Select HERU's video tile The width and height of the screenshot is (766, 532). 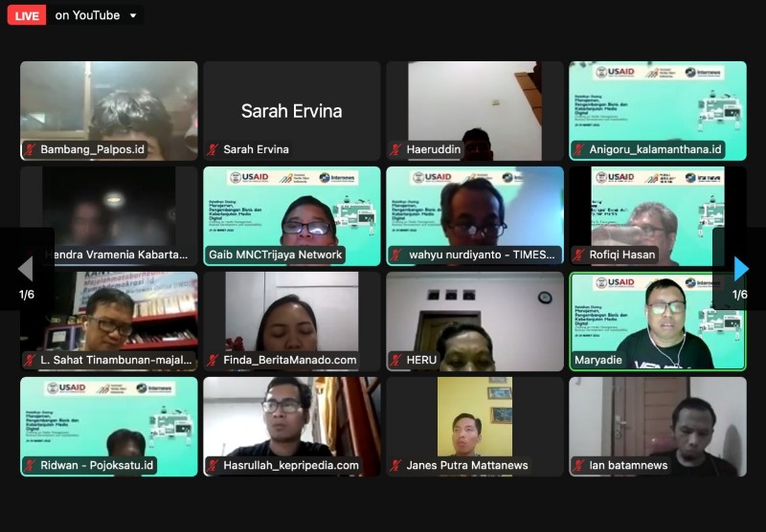click(x=475, y=321)
